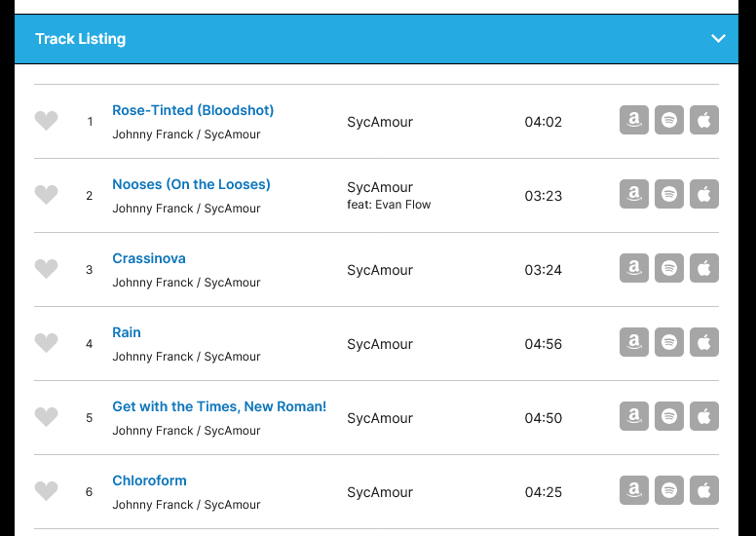Like the Rain track with heart
The image size is (756, 536).
click(47, 343)
